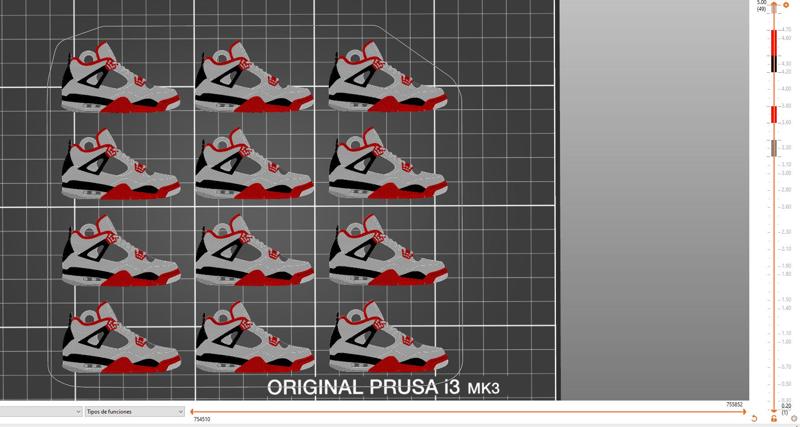Screen dimensions: 800x427
Task: Click the second-row right sneaker model
Action: (x=388, y=164)
